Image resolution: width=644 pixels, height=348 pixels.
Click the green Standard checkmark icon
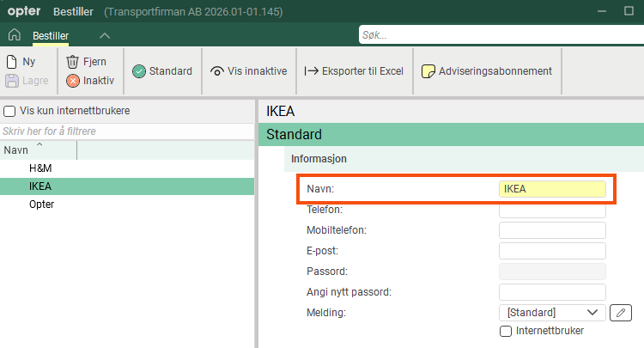pos(139,71)
